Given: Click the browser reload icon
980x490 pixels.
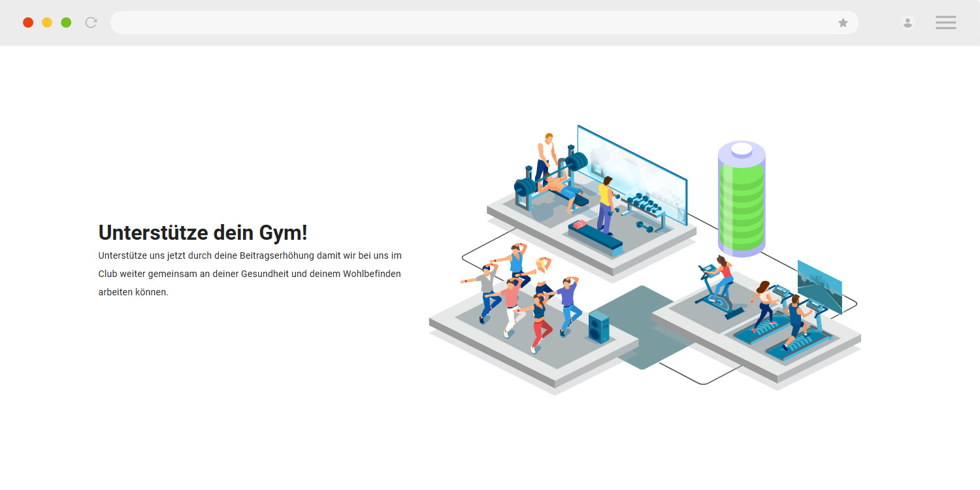Looking at the screenshot, I should pos(91,23).
